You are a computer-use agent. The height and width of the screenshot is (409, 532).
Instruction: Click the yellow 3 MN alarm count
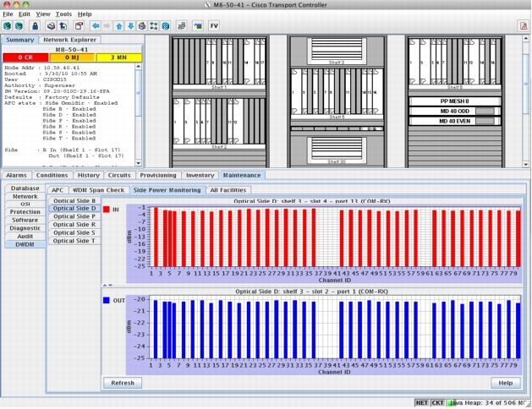tap(118, 57)
